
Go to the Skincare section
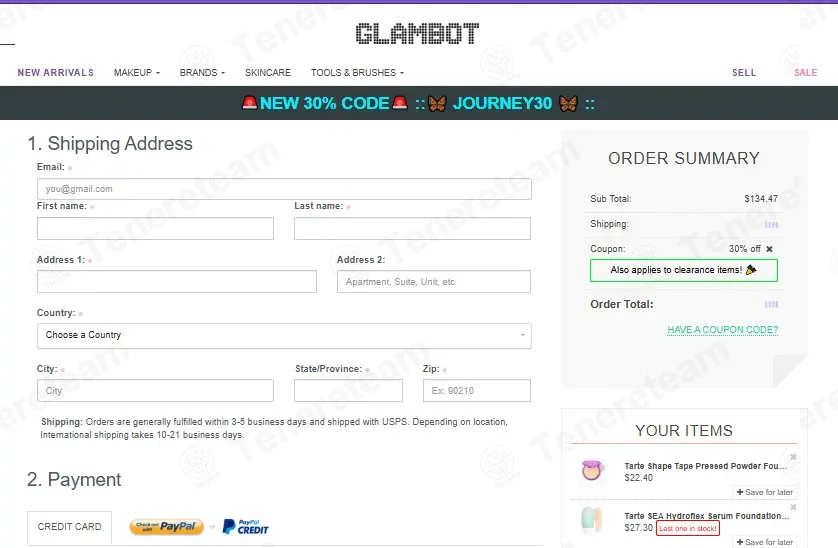(268, 73)
